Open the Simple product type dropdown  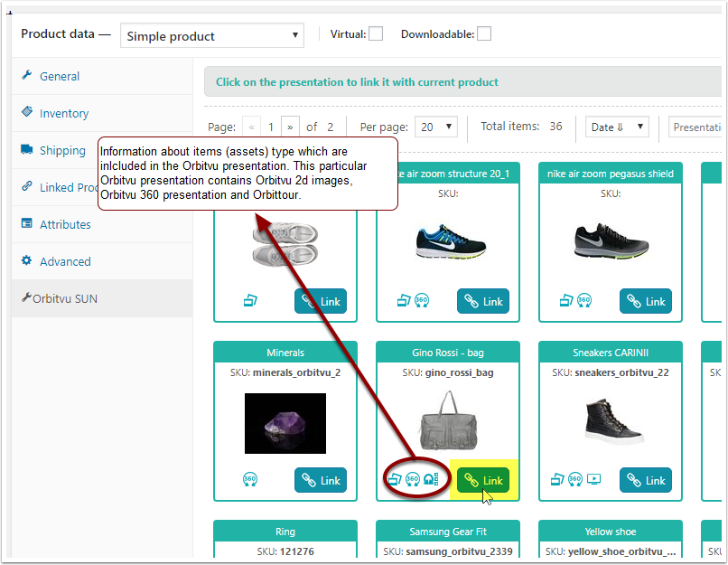[x=212, y=36]
